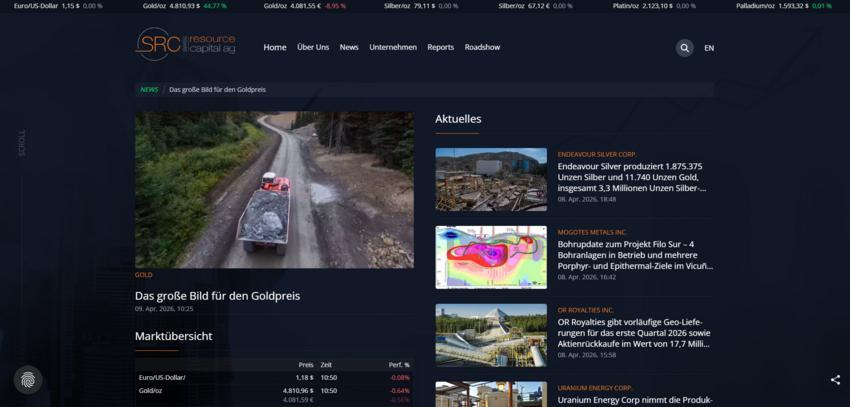The width and height of the screenshot is (850, 407).
Task: Open the Uranium Energy thumbnail image
Action: tap(491, 394)
